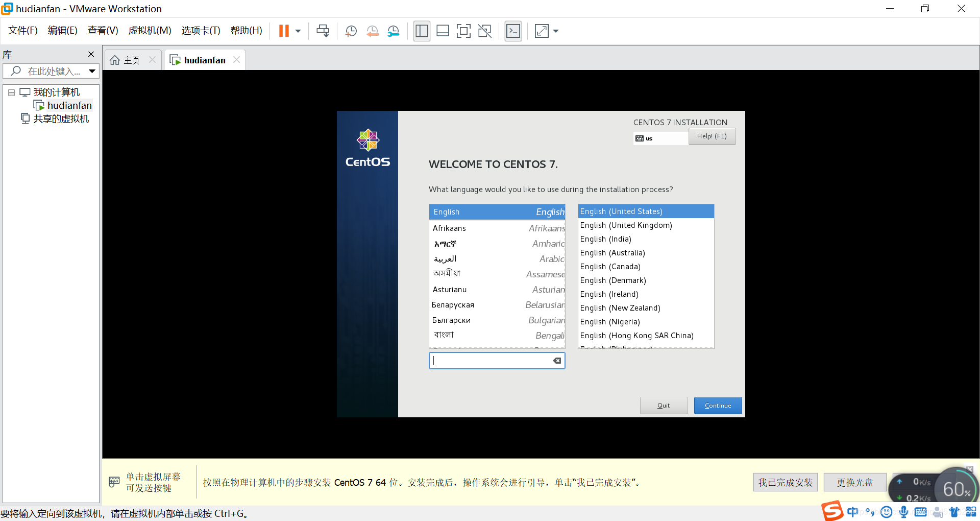The image size is (980, 521).
Task: Close the network speed floating widget
Action: 970,469
